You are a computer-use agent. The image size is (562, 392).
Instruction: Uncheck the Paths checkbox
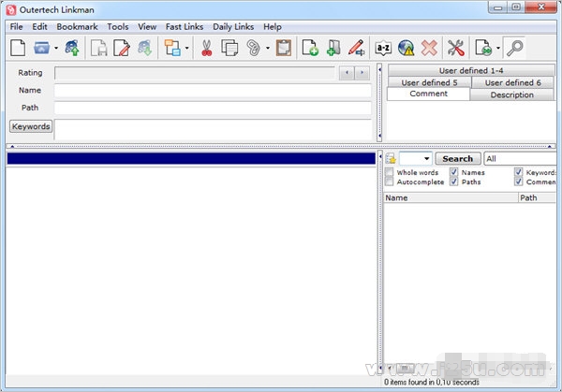pos(453,181)
